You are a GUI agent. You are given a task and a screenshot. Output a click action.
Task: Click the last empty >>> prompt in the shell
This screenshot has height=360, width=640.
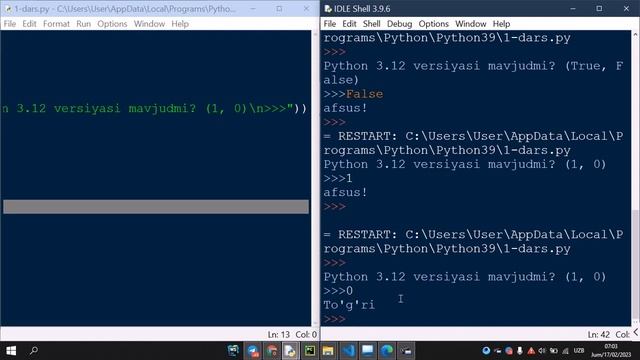(x=334, y=319)
